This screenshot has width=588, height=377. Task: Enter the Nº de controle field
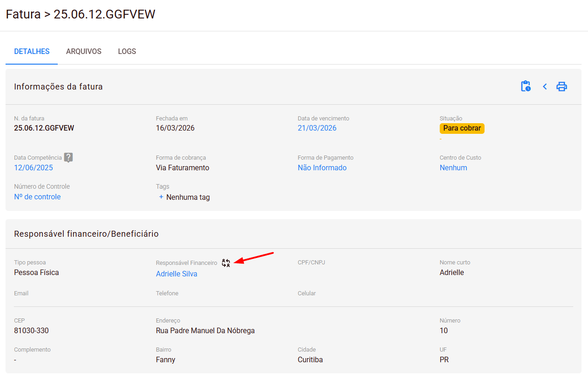pyautogui.click(x=37, y=197)
